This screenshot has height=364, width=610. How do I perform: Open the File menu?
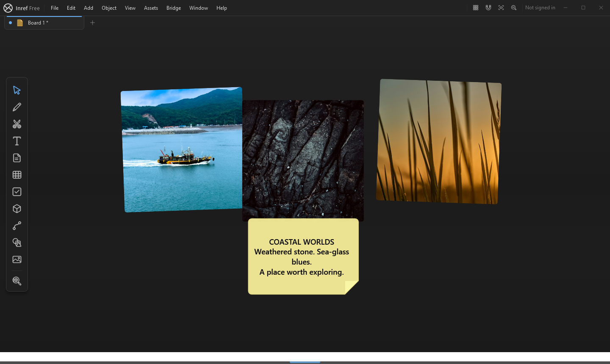(55, 8)
